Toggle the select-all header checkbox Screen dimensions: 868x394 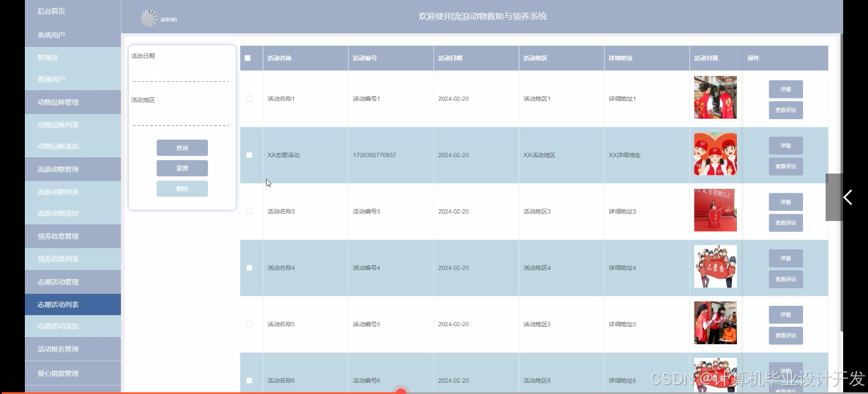pyautogui.click(x=248, y=58)
